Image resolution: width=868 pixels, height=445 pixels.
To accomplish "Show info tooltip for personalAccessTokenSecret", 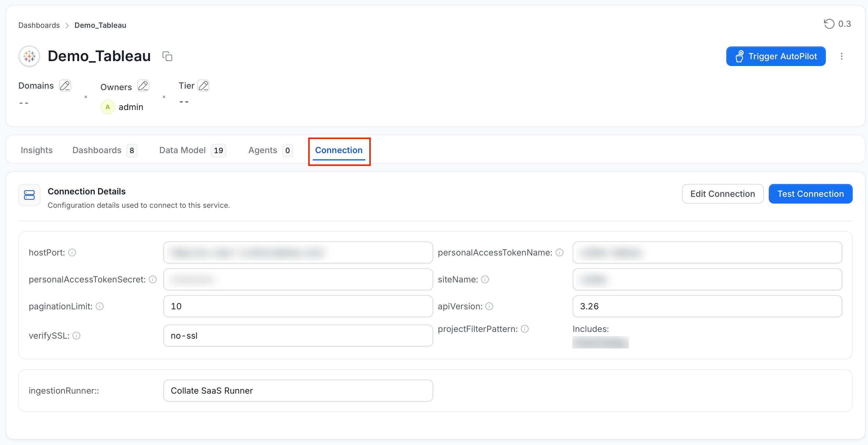I will pos(153,279).
